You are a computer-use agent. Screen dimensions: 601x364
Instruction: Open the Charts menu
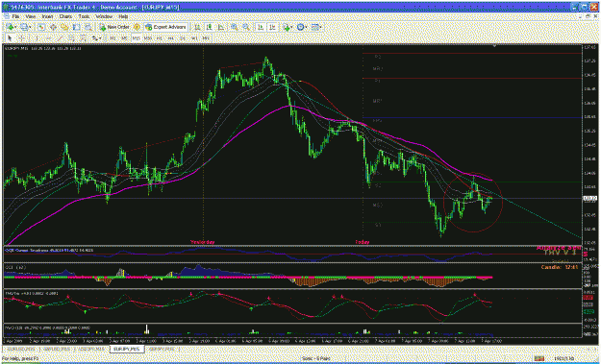(x=65, y=16)
